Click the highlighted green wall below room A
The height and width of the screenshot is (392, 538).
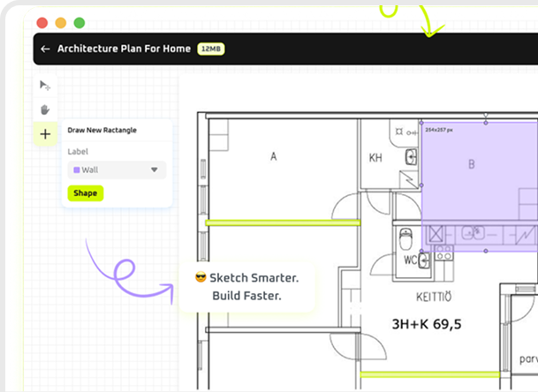[283, 222]
